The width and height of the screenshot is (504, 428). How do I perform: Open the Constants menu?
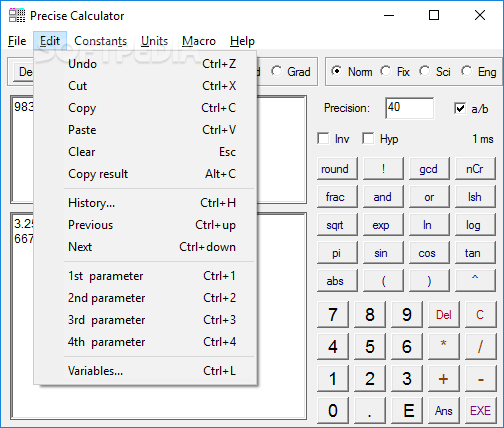pyautogui.click(x=100, y=41)
